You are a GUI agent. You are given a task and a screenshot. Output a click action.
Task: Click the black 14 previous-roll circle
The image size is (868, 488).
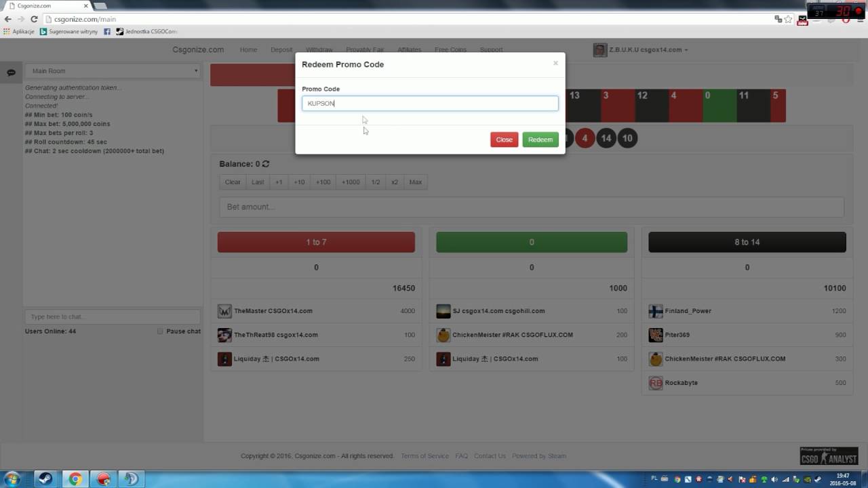[606, 138]
